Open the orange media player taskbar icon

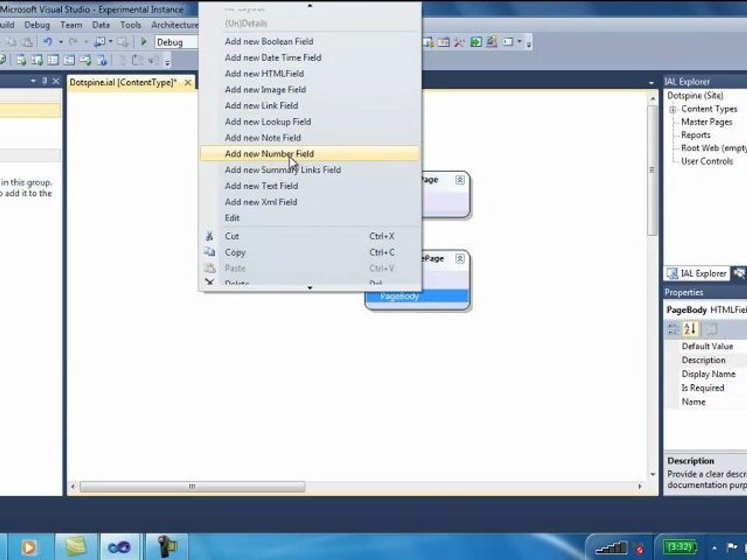29,548
